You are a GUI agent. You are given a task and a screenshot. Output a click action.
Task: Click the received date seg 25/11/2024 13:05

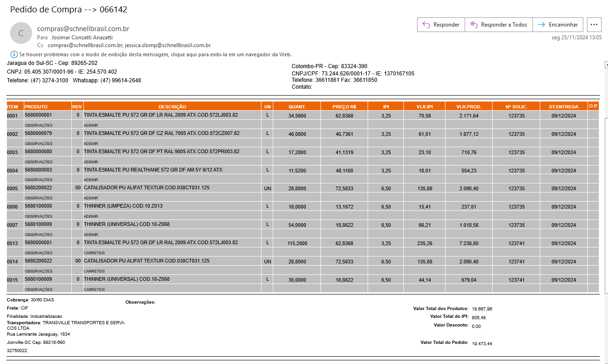coord(576,37)
